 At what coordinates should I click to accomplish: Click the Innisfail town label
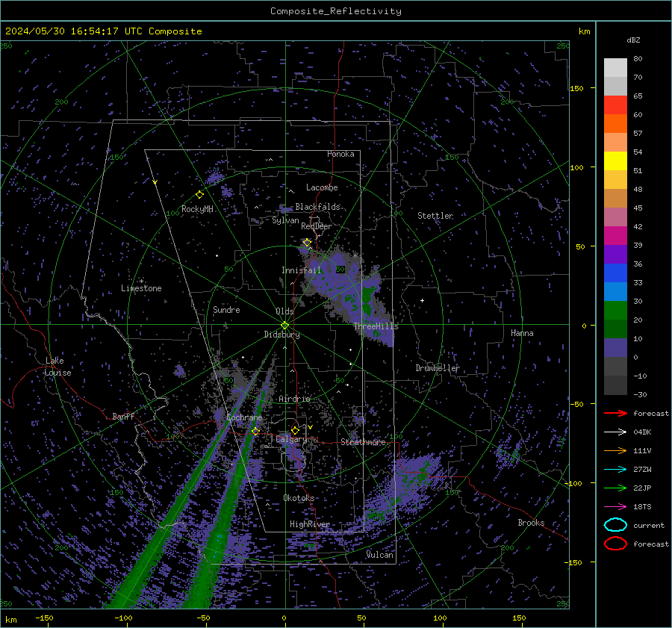302,270
